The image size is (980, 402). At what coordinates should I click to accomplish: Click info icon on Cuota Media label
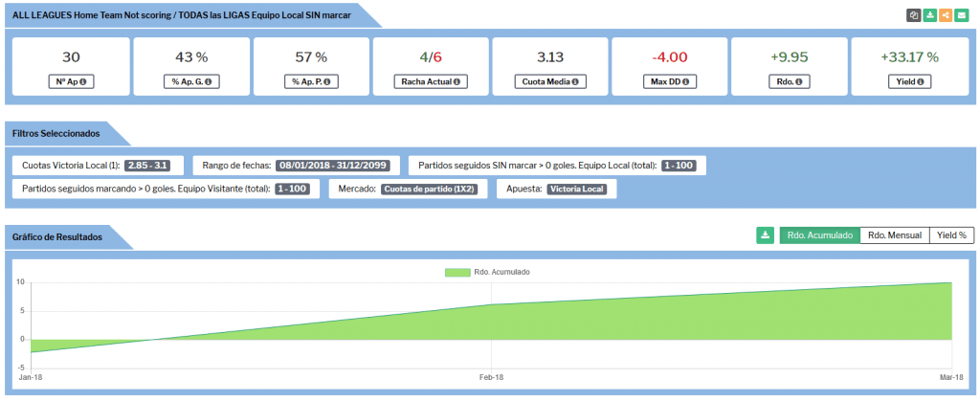pos(577,82)
